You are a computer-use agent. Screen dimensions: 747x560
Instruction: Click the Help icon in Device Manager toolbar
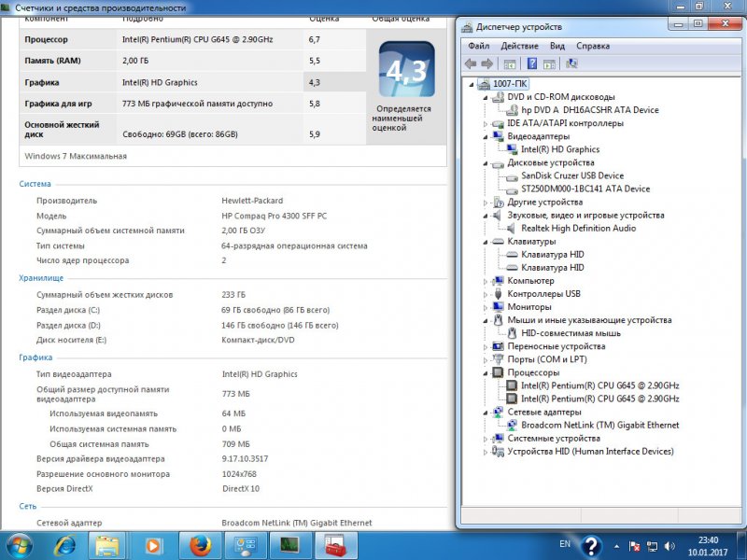click(530, 63)
